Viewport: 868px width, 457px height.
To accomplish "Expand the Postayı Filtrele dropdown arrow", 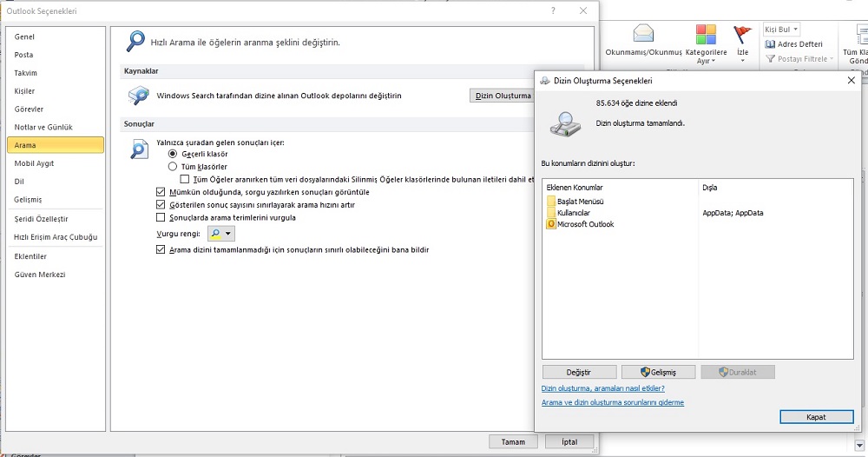I will pyautogui.click(x=832, y=59).
